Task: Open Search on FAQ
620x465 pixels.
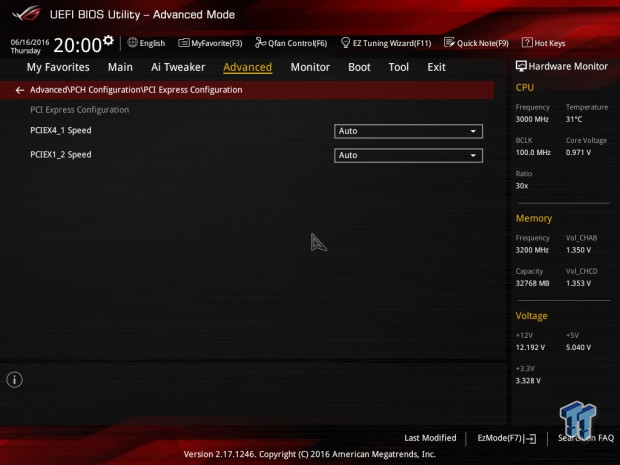Action: point(586,438)
